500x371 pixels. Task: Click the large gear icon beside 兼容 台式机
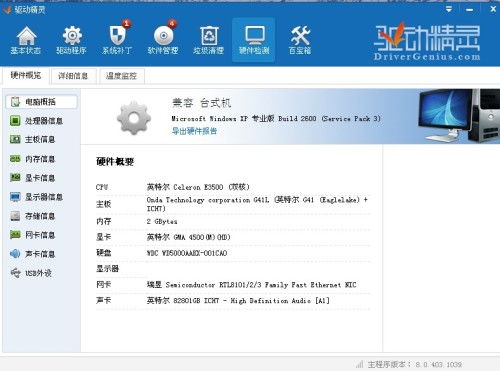[x=134, y=118]
